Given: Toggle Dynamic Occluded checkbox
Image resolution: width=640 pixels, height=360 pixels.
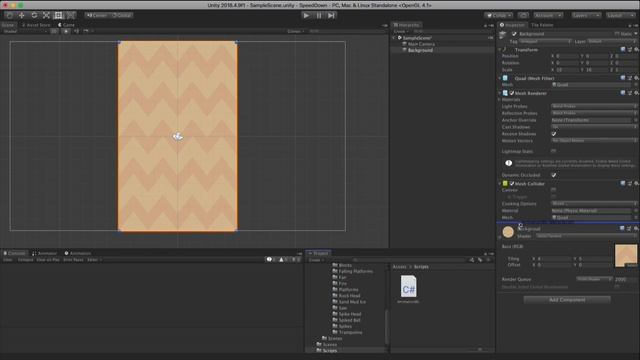Looking at the screenshot, I should point(553,175).
